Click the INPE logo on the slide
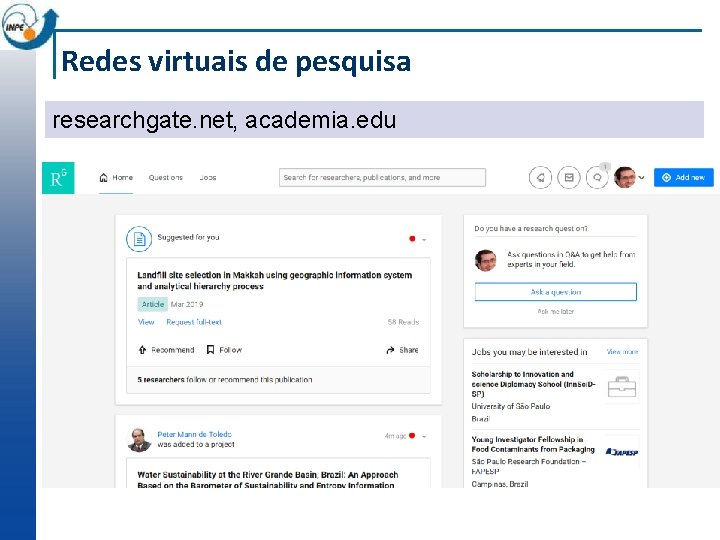The width and height of the screenshot is (720, 540). [x=28, y=26]
